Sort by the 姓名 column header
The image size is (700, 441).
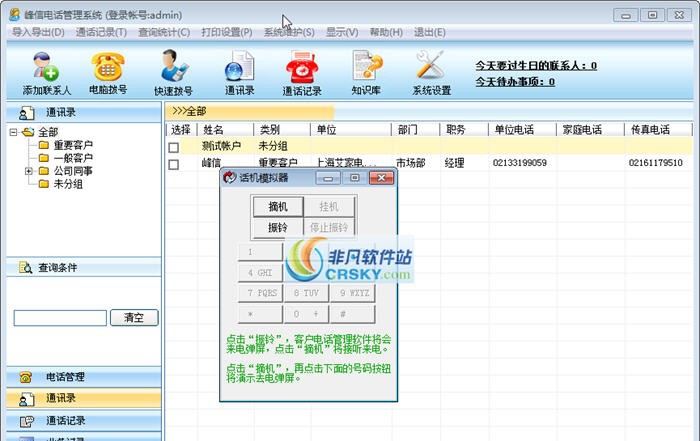(x=225, y=130)
